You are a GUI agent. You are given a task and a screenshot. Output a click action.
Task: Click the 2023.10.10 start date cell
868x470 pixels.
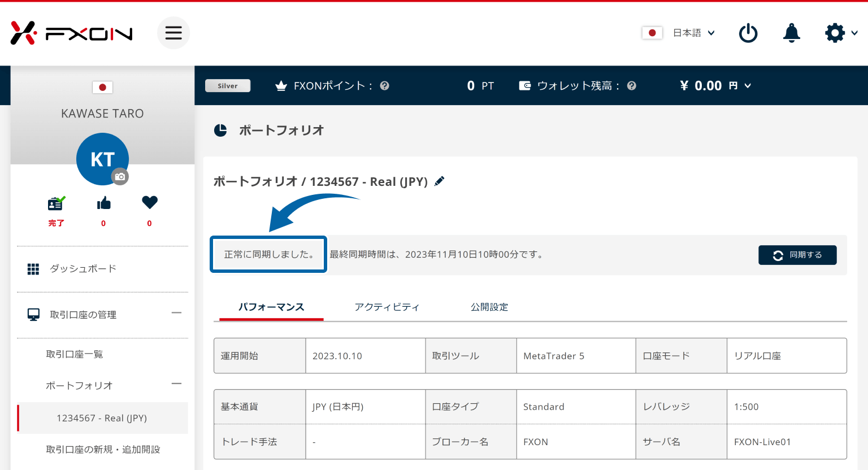pos(366,356)
